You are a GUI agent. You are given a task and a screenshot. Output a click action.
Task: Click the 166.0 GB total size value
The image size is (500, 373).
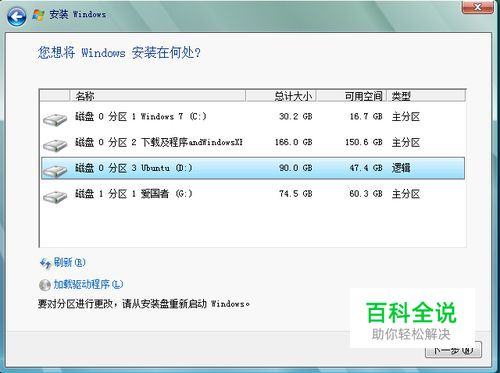tap(294, 142)
